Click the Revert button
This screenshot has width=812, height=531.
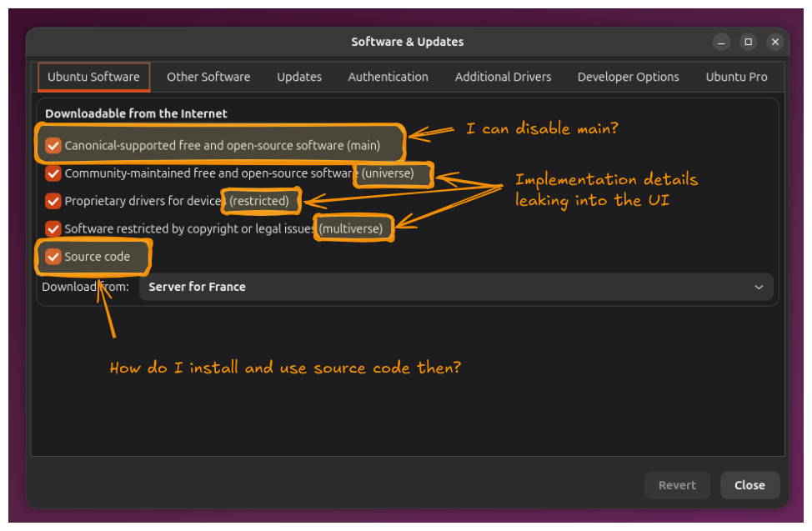[x=677, y=485]
